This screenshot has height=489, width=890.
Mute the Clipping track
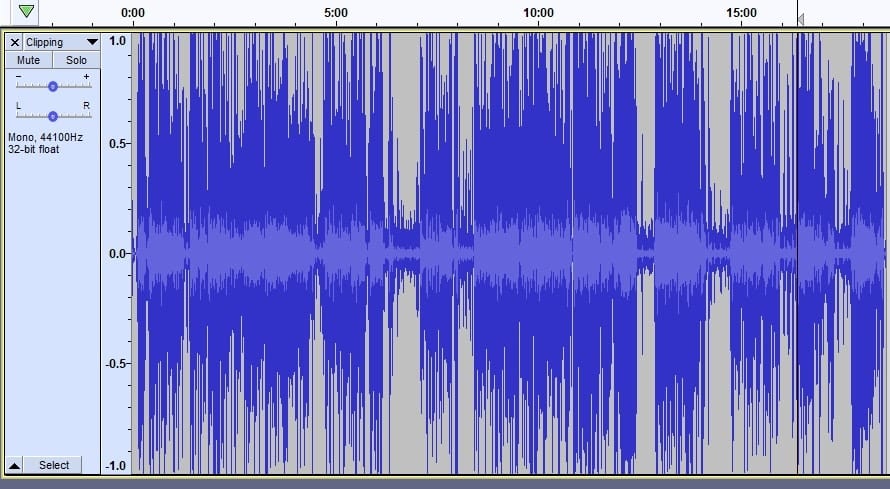pyautogui.click(x=28, y=60)
